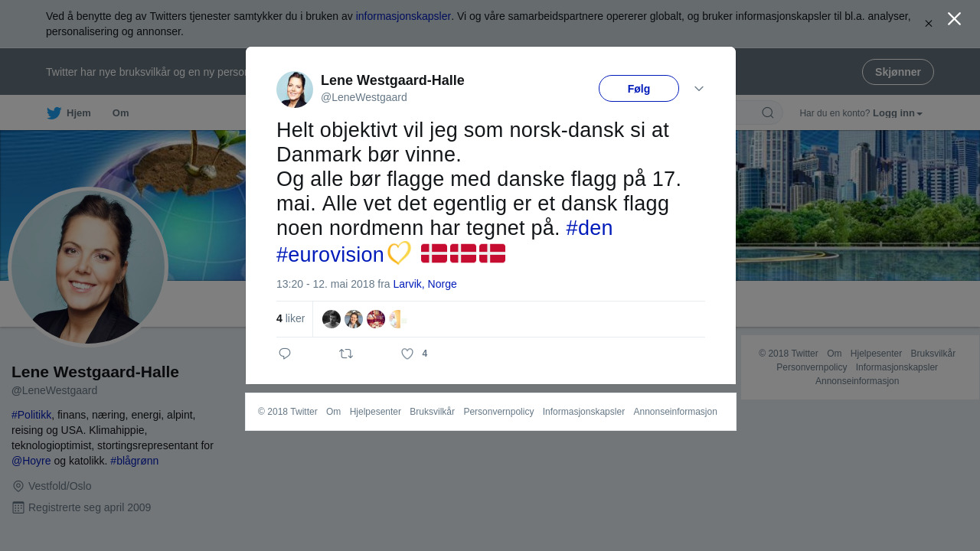
Task: Click the tweet author's small avatar
Action: 295,90
